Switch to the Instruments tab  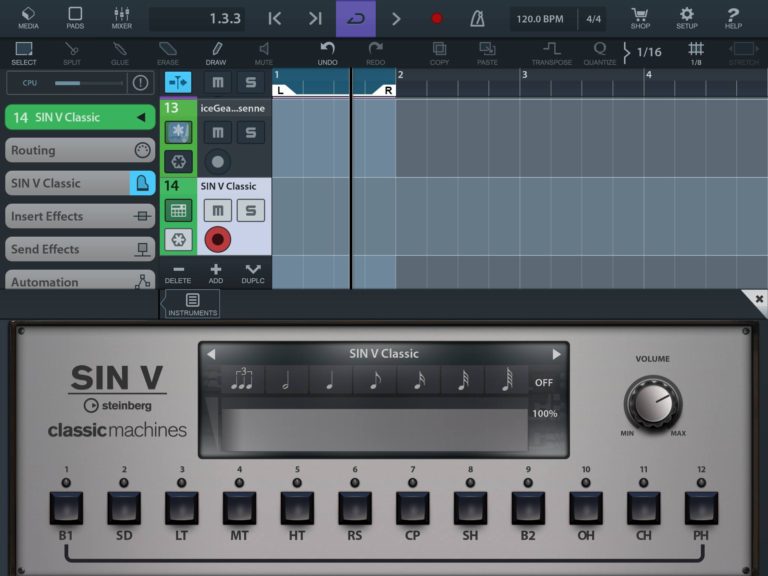click(x=192, y=305)
